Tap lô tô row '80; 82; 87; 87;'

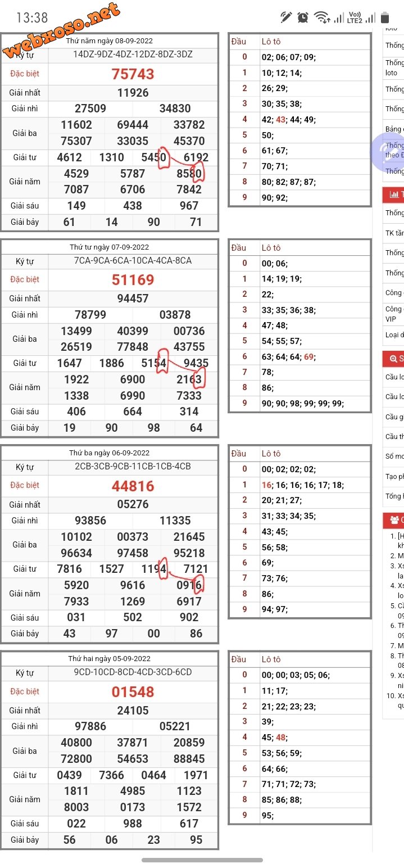(x=289, y=182)
